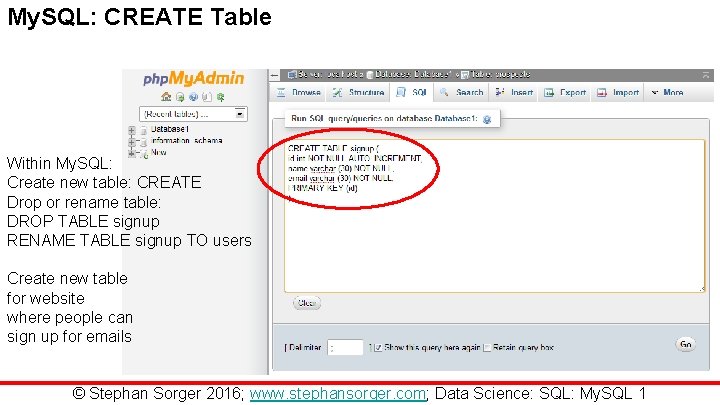Open the blue query window icon
720x405 pixels.
[x=193, y=97]
